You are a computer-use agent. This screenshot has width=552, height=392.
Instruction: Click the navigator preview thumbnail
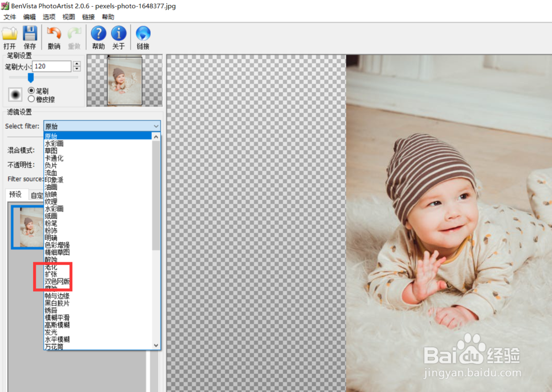(x=125, y=81)
